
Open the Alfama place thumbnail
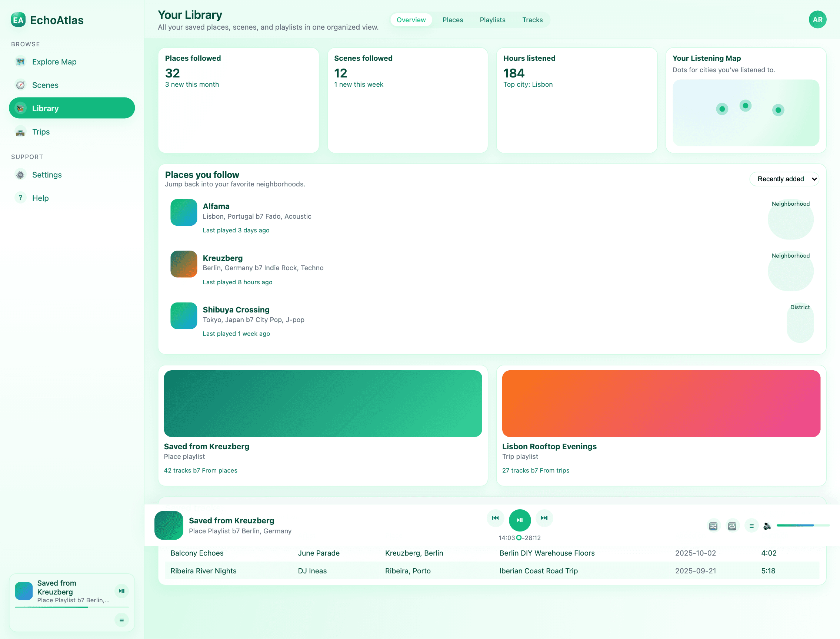184,212
